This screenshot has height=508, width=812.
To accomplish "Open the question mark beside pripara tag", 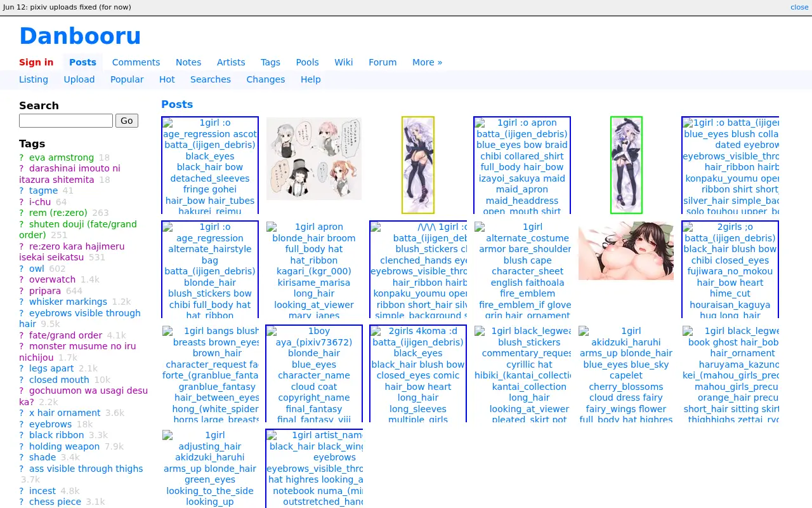I will (x=22, y=291).
